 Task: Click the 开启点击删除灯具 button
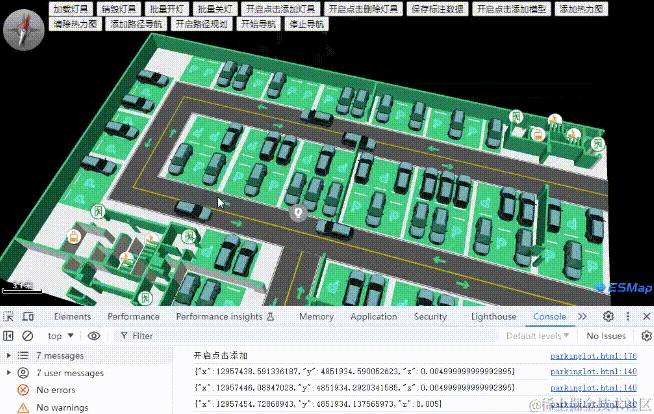point(363,9)
